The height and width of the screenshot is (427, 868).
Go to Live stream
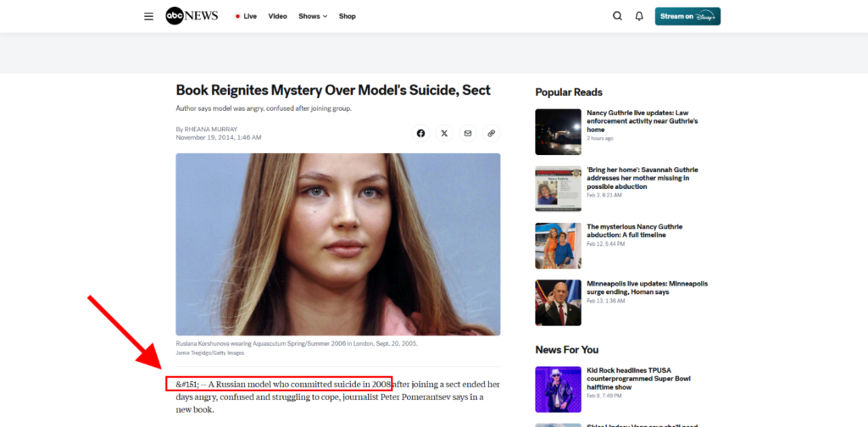(246, 16)
